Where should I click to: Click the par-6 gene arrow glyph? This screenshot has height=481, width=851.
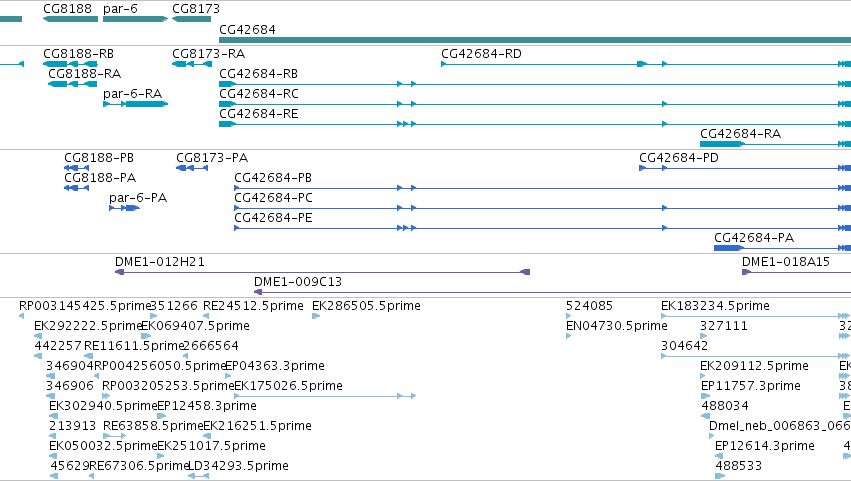(136, 19)
